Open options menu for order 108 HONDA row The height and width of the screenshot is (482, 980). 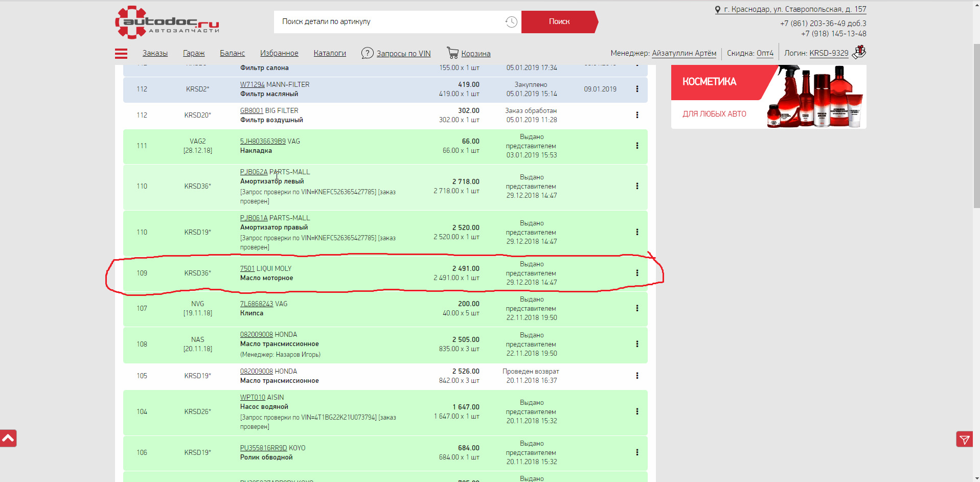[x=637, y=344]
